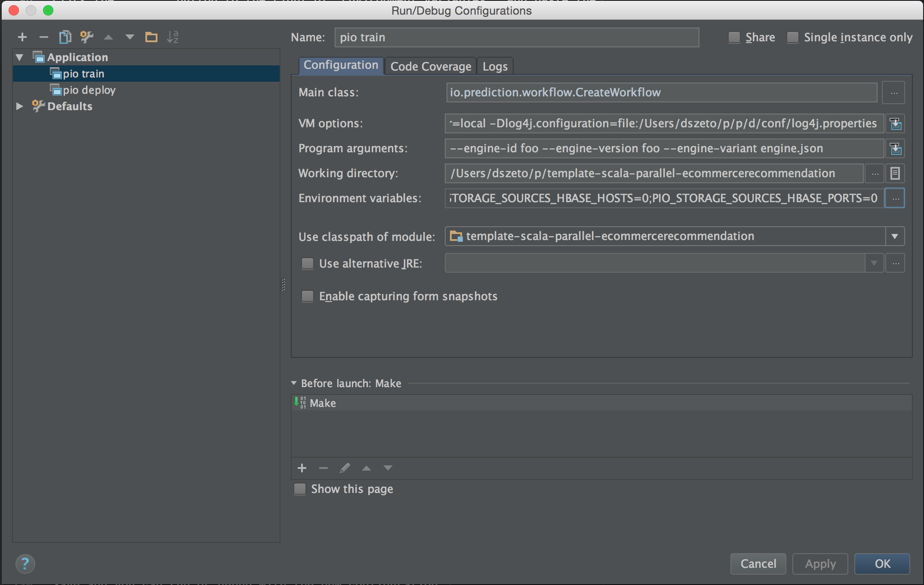Expand the VM options field editor
This screenshot has height=585, width=924.
click(896, 124)
